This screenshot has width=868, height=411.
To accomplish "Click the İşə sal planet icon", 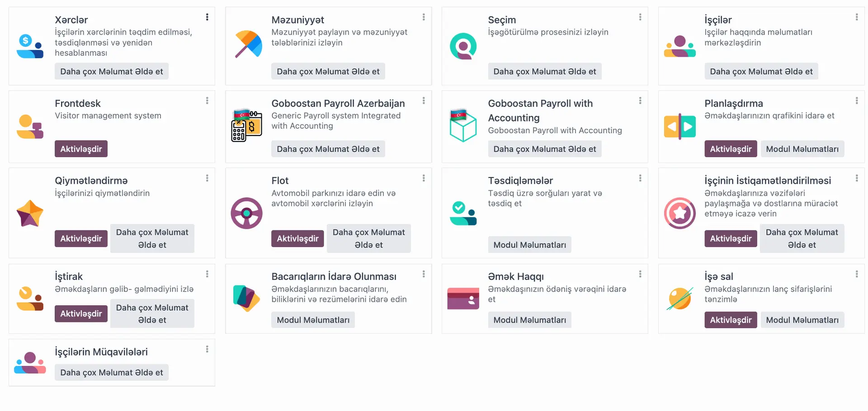I will [679, 299].
